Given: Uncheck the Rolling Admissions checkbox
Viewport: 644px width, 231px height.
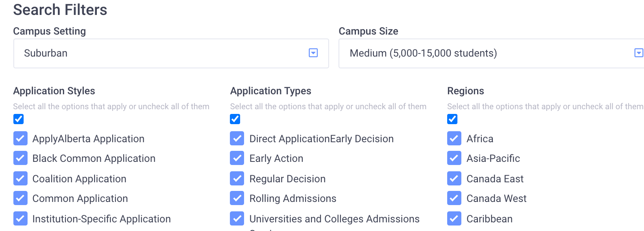Looking at the screenshot, I should (237, 198).
